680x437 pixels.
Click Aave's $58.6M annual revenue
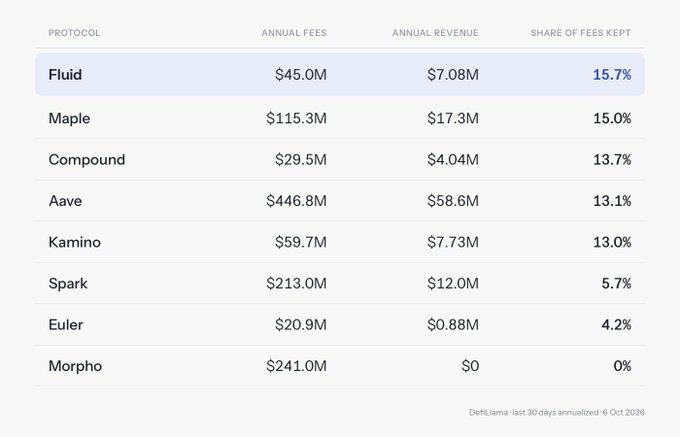453,201
